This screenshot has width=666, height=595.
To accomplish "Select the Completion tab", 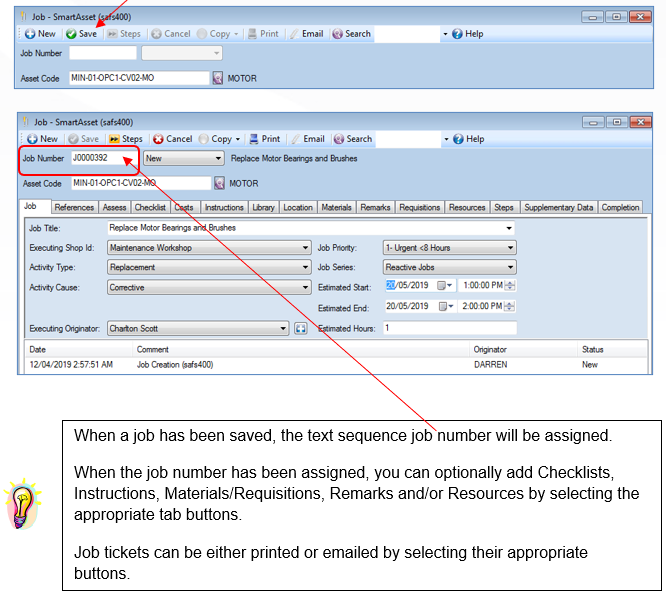I will point(620,207).
